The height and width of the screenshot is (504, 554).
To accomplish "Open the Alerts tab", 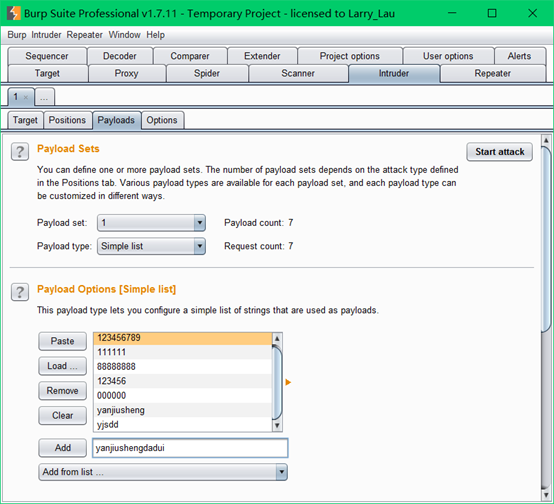I will [519, 56].
